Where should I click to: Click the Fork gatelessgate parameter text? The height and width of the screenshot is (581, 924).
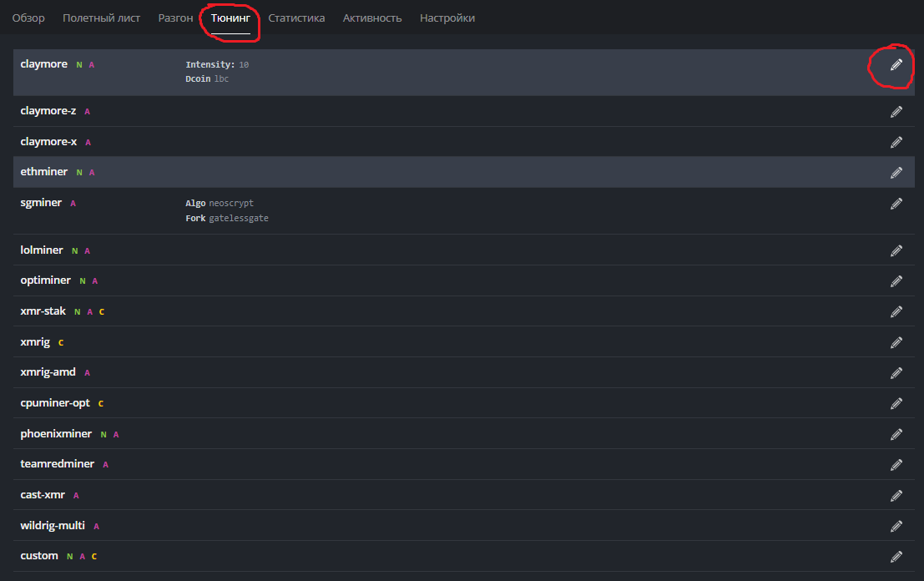[x=227, y=218]
